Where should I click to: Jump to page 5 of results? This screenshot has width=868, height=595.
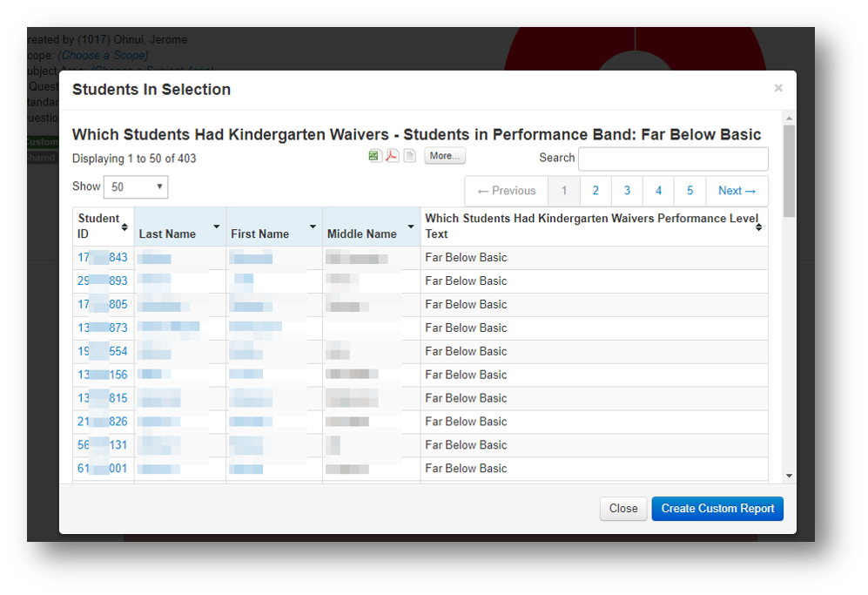coord(690,191)
